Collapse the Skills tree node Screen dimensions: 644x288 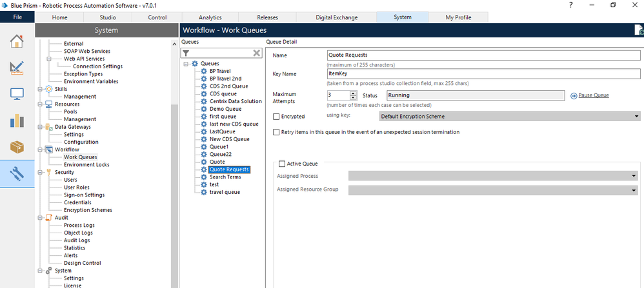[x=40, y=89]
